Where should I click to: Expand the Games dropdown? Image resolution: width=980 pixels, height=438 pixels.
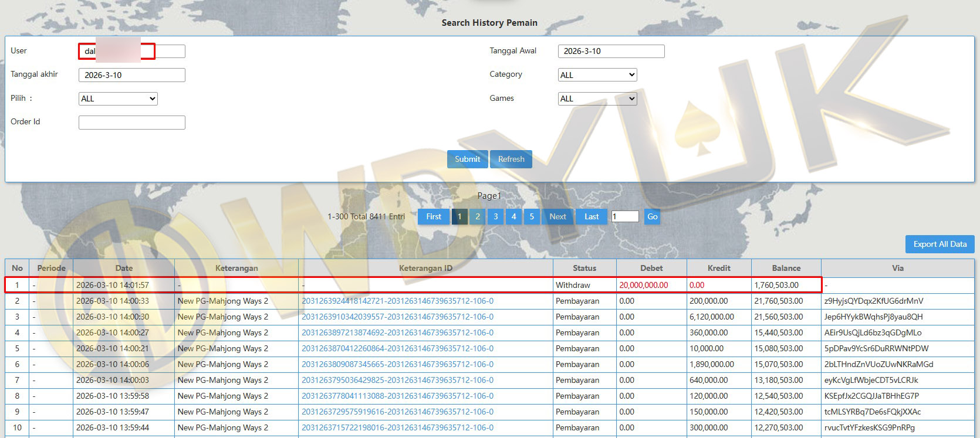coord(597,99)
